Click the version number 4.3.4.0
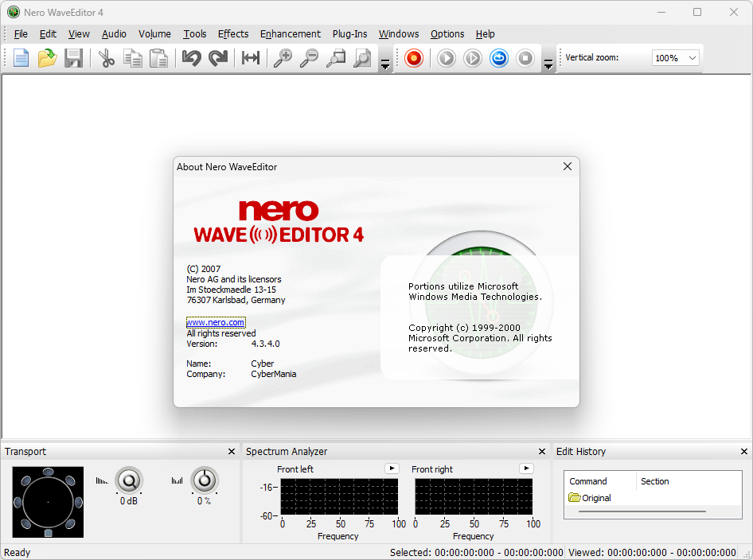This screenshot has height=560, width=753. click(266, 344)
